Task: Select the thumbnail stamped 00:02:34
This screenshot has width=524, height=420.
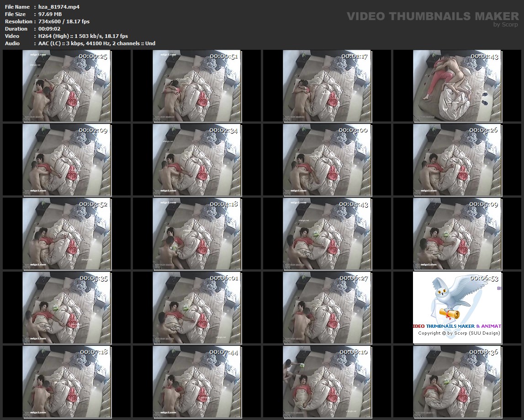Action: pyautogui.click(x=197, y=160)
